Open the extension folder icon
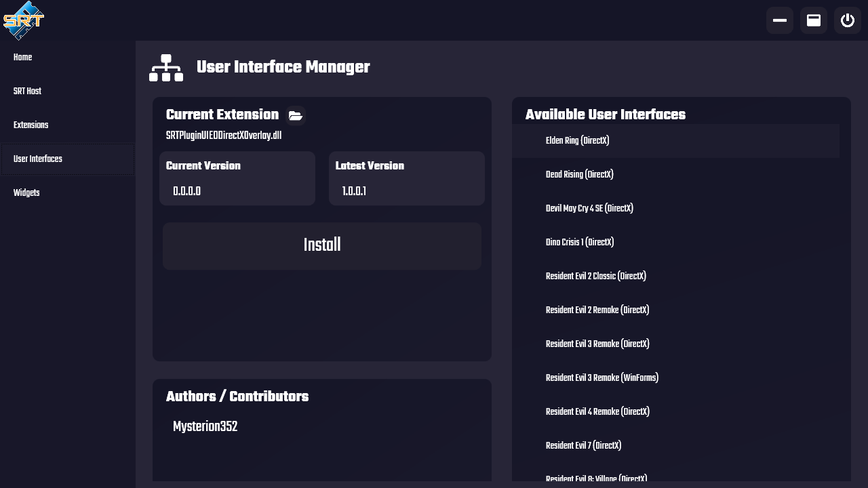 click(x=295, y=116)
